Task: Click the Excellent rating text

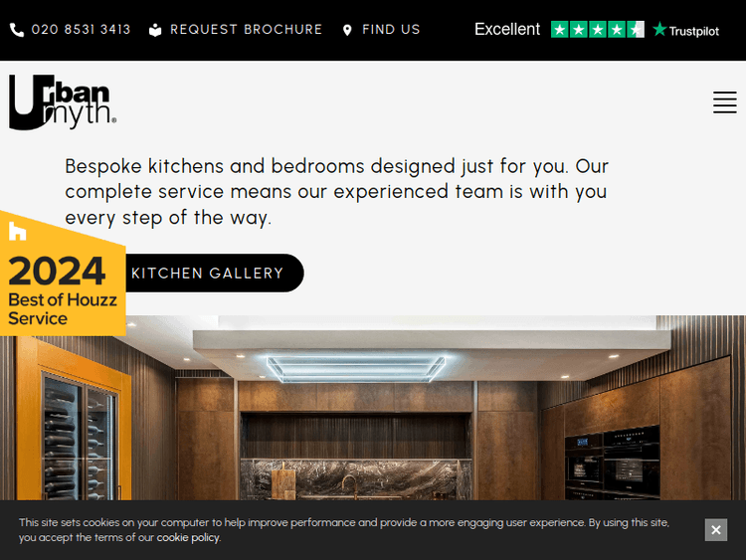Action: coord(507,30)
